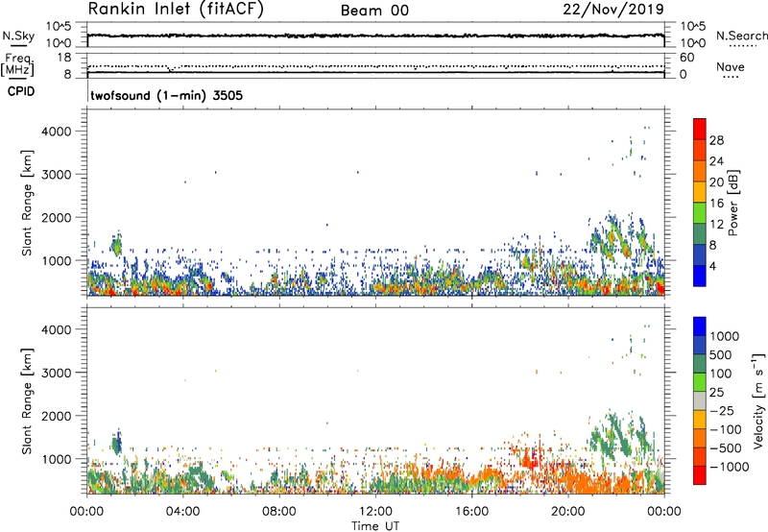Image resolution: width=768 pixels, height=532 pixels.
Task: Click the 'N.Search' label
Action: (741, 36)
